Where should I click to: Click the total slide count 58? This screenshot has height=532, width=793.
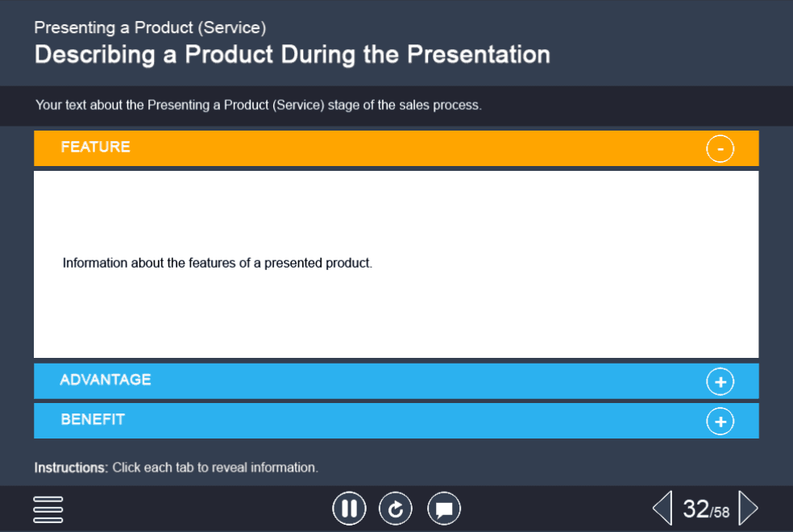(x=720, y=513)
